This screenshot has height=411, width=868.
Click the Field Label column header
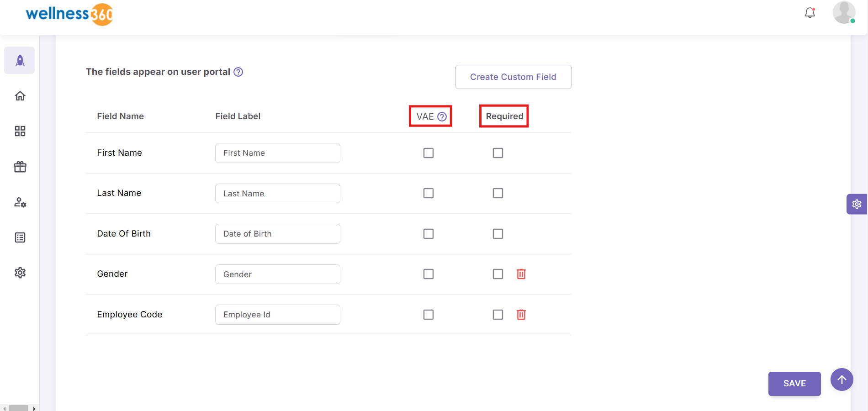click(x=238, y=116)
